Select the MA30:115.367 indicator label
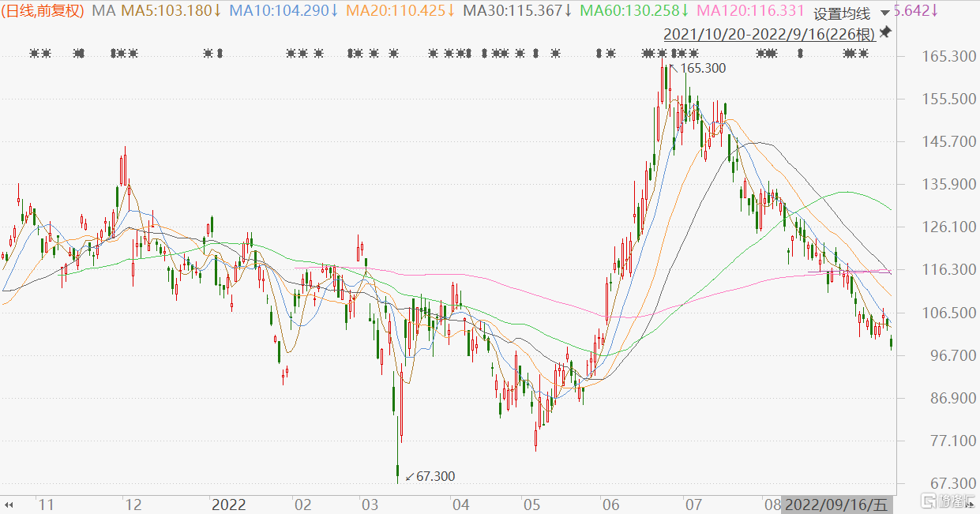The image size is (980, 514). tap(517, 11)
